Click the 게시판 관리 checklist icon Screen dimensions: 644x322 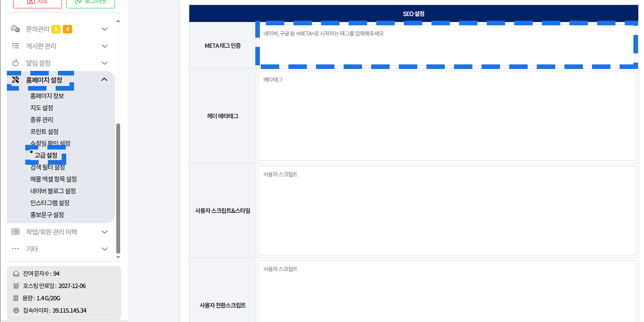coord(16,46)
